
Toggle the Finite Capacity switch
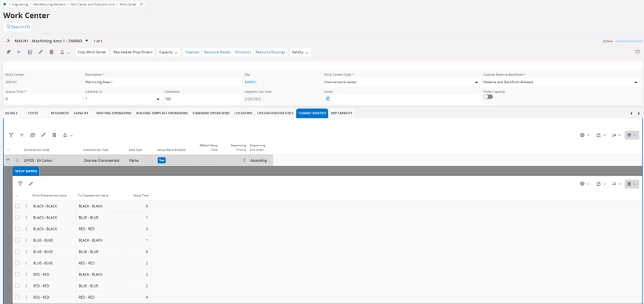488,97
